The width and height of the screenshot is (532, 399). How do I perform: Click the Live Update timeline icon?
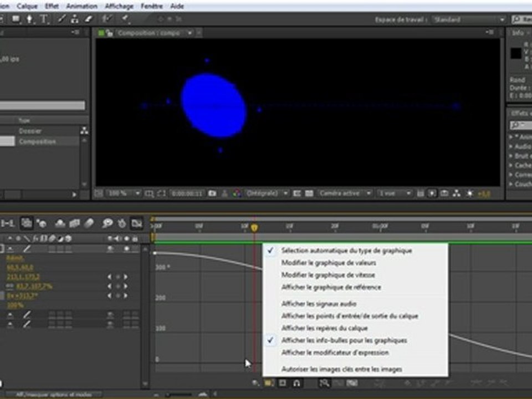point(27,223)
